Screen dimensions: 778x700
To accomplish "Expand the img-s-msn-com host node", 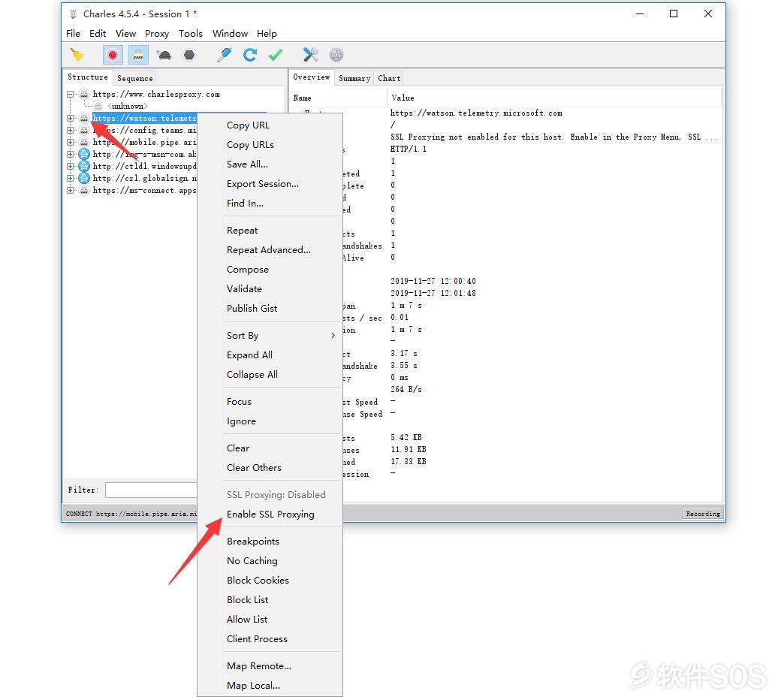I will click(x=71, y=154).
